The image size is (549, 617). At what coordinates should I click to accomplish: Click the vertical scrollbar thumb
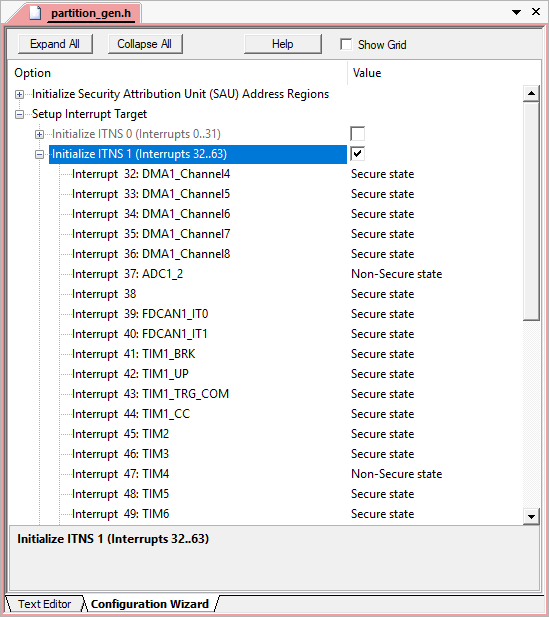531,211
